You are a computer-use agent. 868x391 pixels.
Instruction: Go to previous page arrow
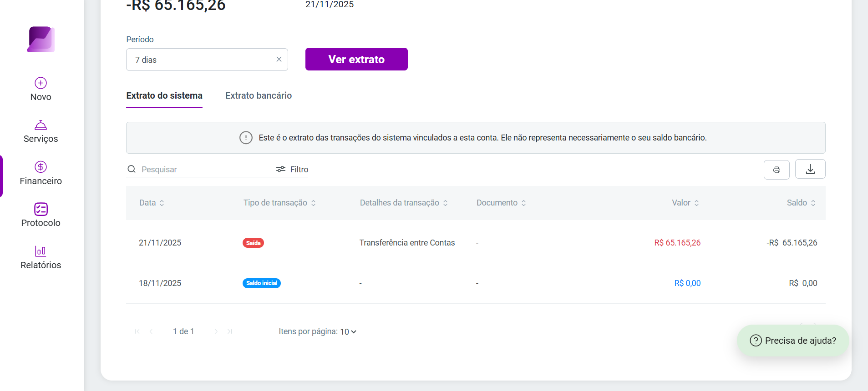coord(151,331)
